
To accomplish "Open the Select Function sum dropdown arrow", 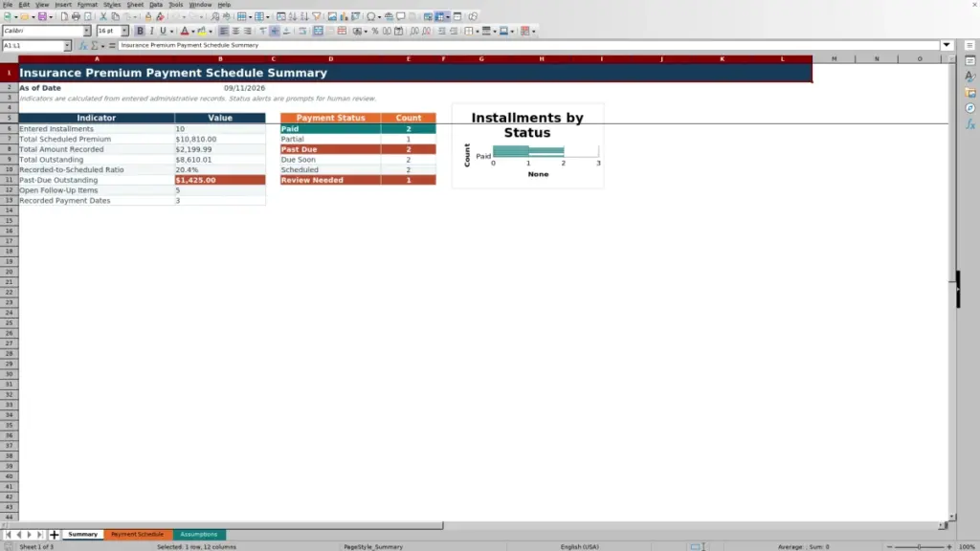I will (103, 45).
